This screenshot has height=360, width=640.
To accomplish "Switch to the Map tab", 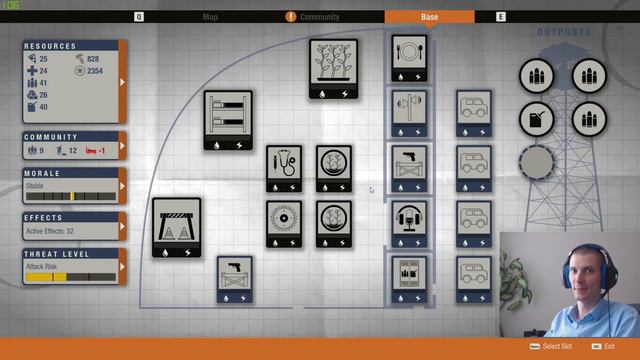I will click(210, 17).
